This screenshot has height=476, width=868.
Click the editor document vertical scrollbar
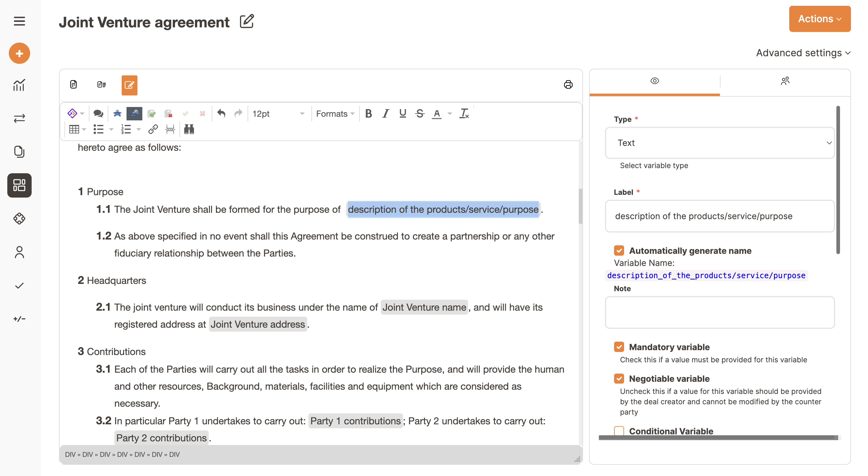point(580,206)
